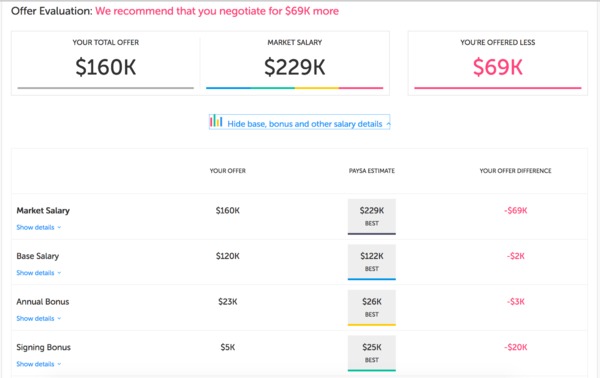
Task: Click the chevron next to Market Salary Show details
Action: (59, 228)
